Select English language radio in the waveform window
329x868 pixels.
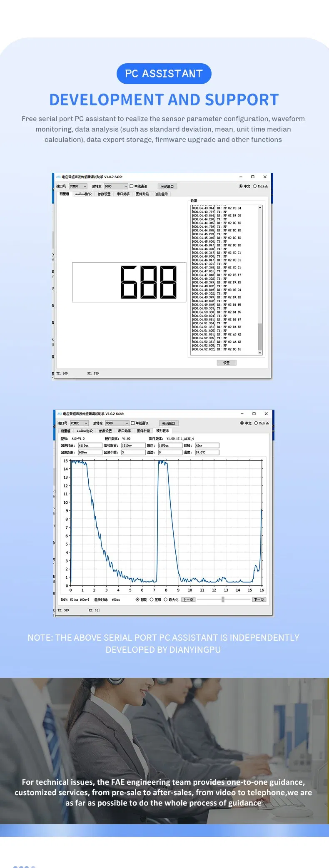pos(256,423)
